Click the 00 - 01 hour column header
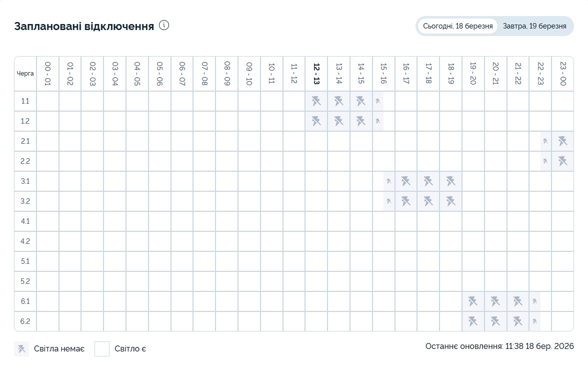 coord(47,74)
